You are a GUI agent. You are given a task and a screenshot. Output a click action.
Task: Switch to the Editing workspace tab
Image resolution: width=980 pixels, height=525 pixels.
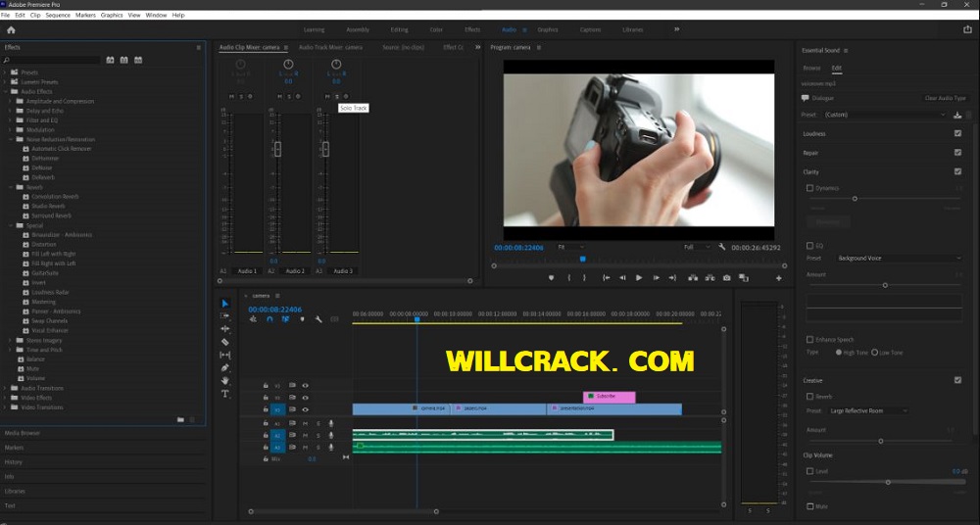[x=400, y=29]
